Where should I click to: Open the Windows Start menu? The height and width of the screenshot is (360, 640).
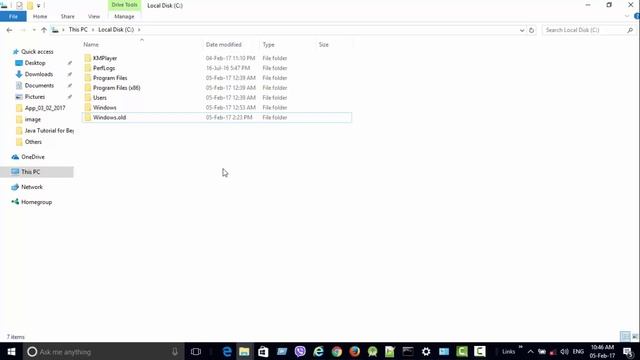point(11,351)
